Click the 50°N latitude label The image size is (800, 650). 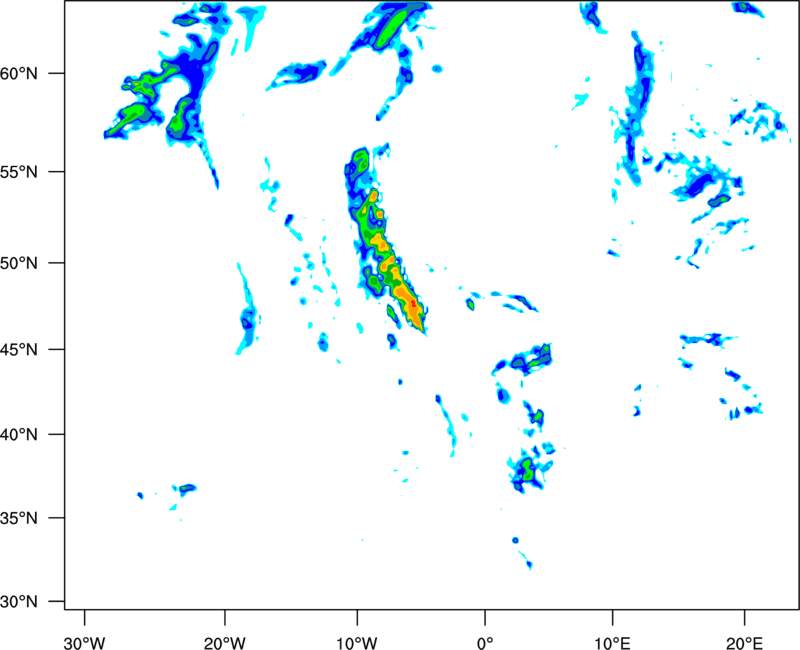click(19, 263)
